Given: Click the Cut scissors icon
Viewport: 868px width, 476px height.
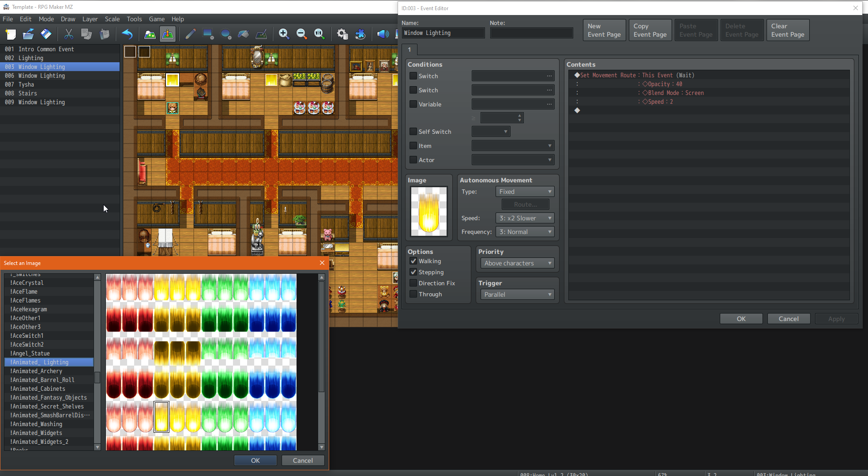Looking at the screenshot, I should coord(69,34).
